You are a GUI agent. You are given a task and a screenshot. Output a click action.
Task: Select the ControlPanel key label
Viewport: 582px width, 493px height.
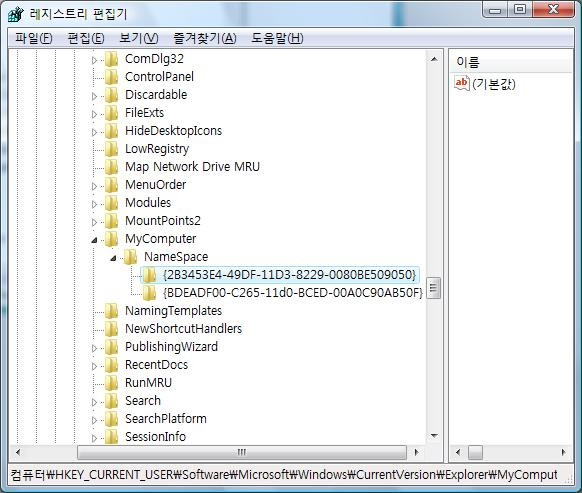click(159, 77)
